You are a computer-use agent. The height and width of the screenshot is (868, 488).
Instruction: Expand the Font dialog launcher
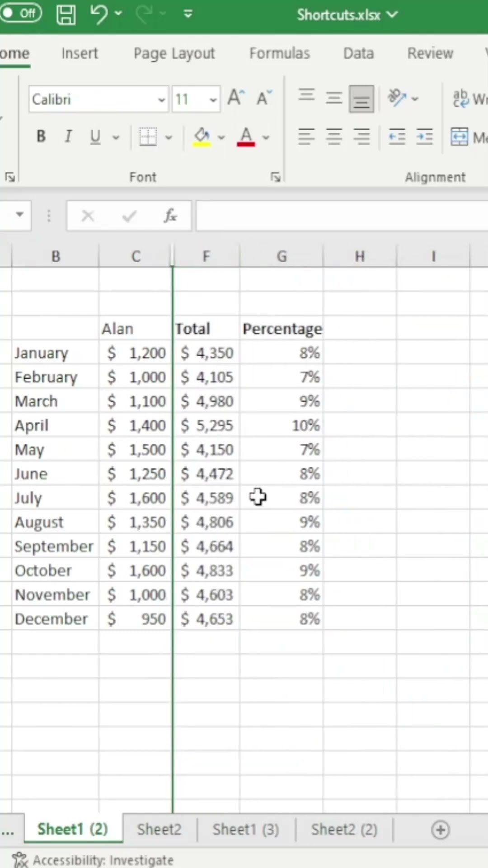pyautogui.click(x=275, y=177)
